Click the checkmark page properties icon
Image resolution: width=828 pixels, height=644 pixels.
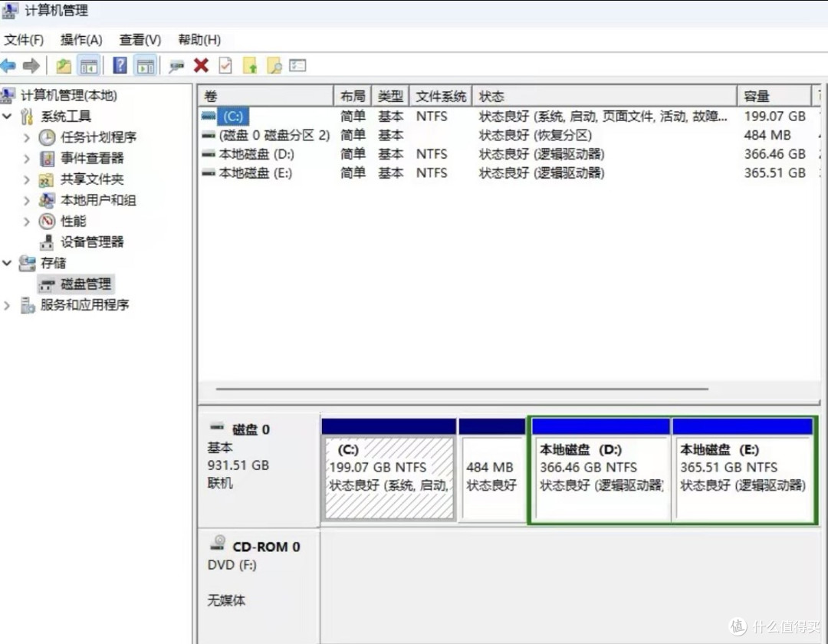(225, 65)
